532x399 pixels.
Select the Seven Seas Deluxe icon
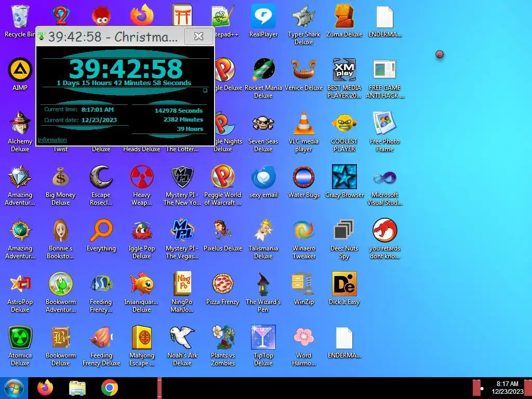(x=263, y=124)
